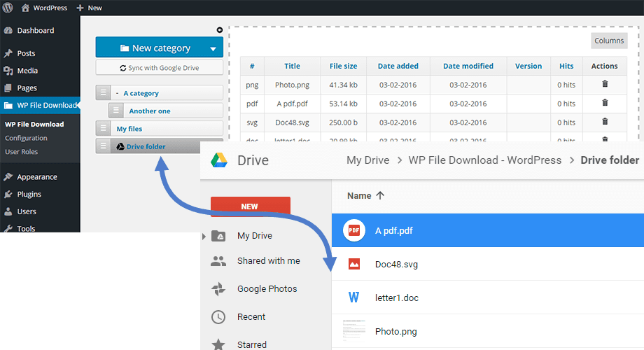The height and width of the screenshot is (350, 644).
Task: Grab the handle icon of A category
Action: click(x=103, y=93)
